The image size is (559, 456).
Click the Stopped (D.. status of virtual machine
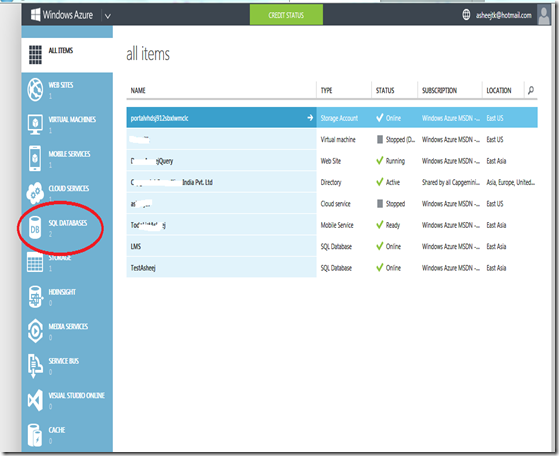[396, 139]
